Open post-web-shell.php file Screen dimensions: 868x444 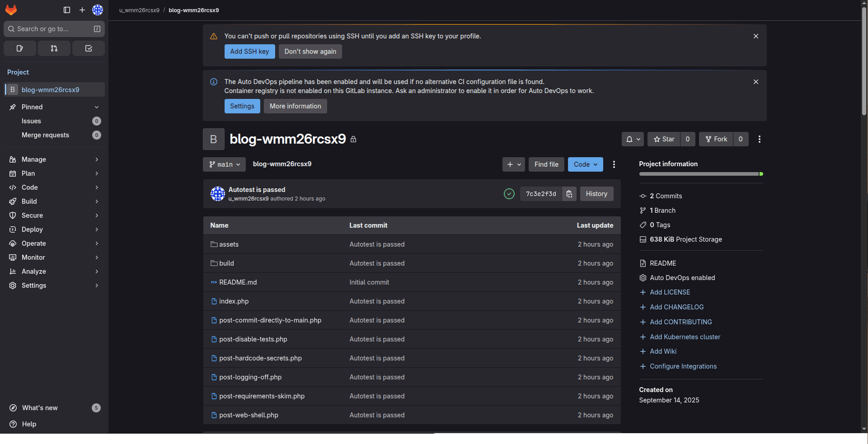point(249,415)
